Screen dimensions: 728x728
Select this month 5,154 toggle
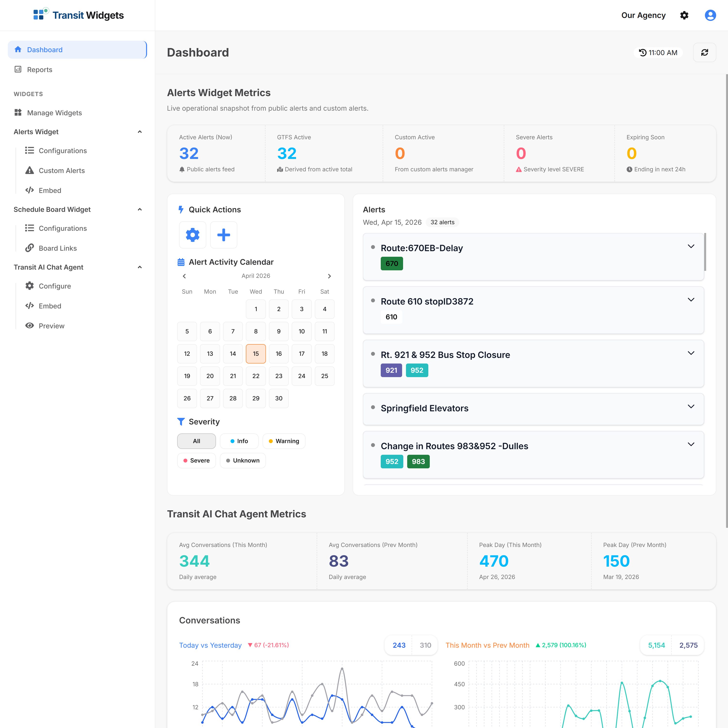point(656,645)
